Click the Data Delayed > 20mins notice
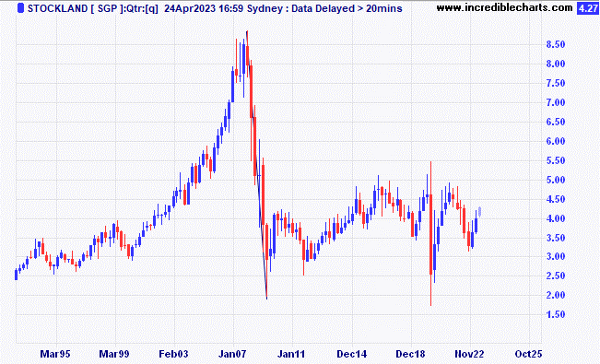Viewport: 600px width, 364px height. point(347,8)
